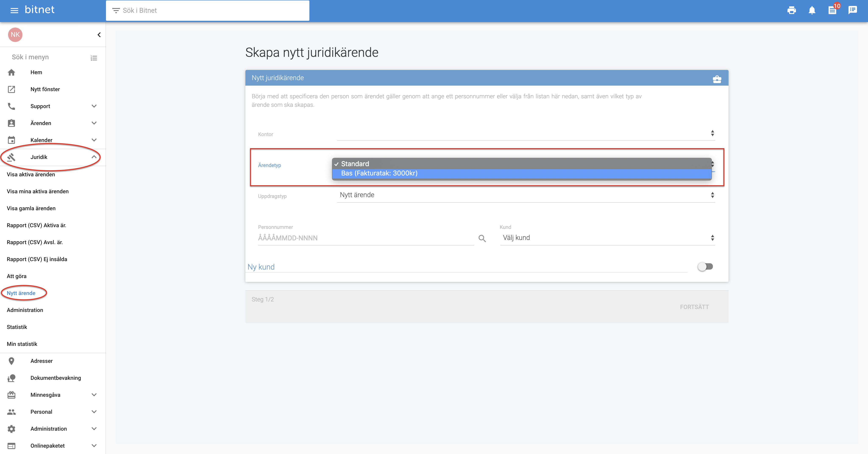Open Visa aktiva ärenden
The height and width of the screenshot is (454, 868).
tap(31, 175)
